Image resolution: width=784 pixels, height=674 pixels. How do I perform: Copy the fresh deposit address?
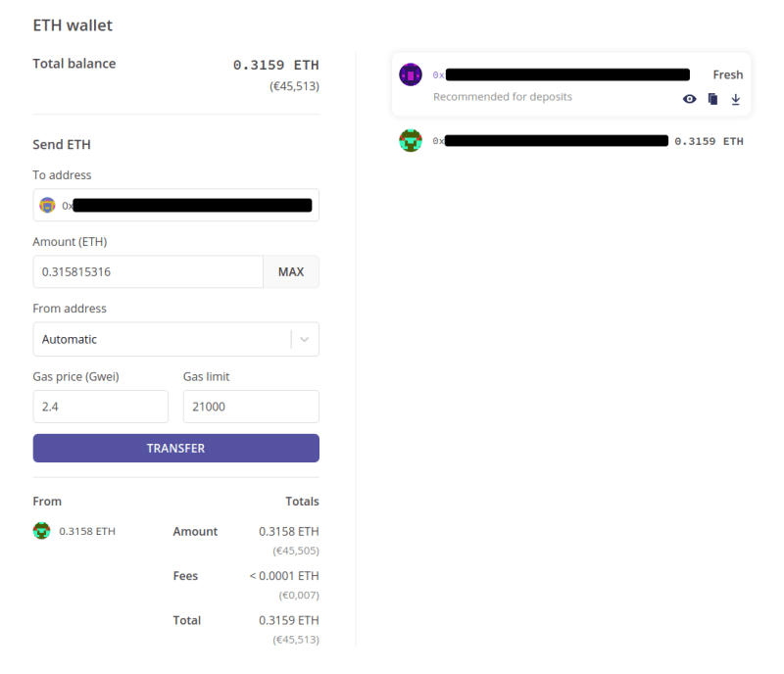coord(712,99)
